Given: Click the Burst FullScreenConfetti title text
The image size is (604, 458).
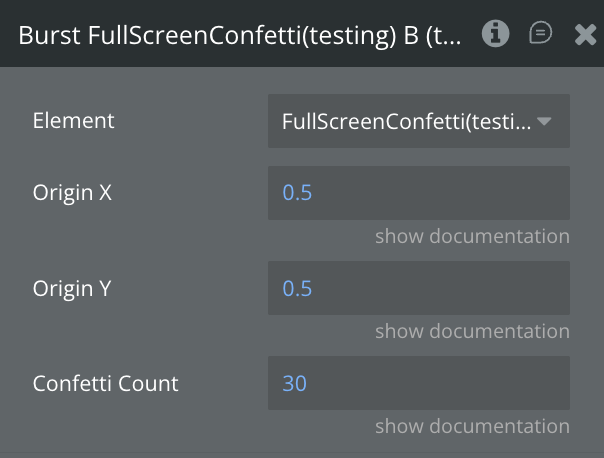Looking at the screenshot, I should pyautogui.click(x=240, y=36).
